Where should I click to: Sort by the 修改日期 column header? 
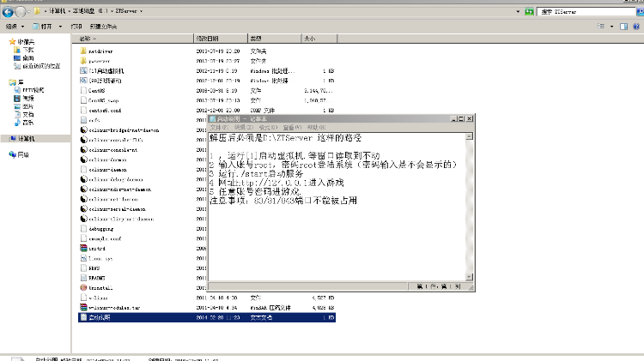point(221,38)
